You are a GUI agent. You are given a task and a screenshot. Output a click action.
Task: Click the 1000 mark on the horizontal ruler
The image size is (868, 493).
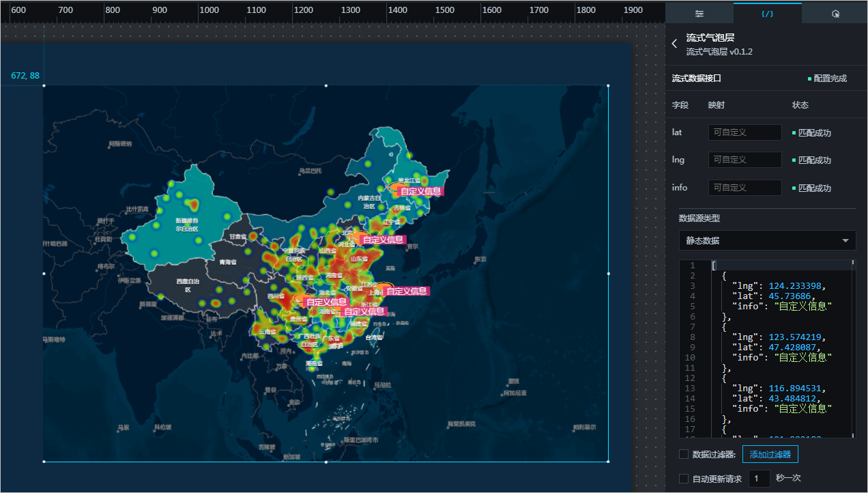pos(208,10)
